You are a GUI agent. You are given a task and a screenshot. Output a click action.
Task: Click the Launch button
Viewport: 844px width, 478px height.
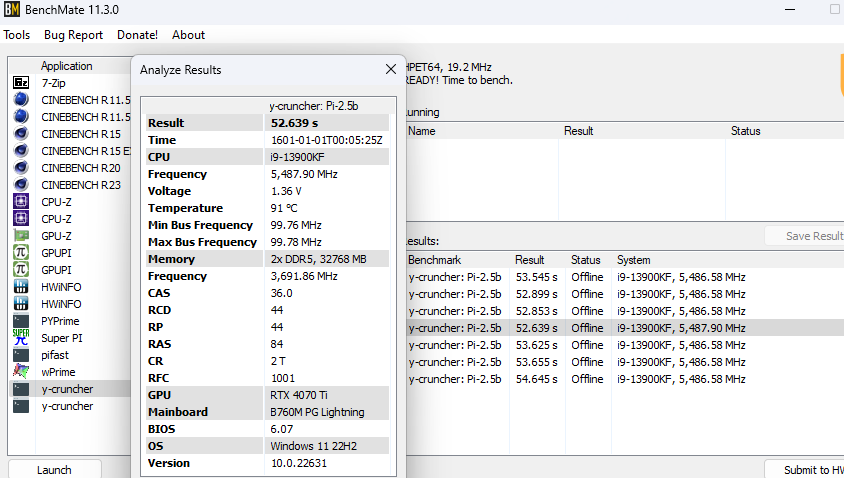click(54, 469)
